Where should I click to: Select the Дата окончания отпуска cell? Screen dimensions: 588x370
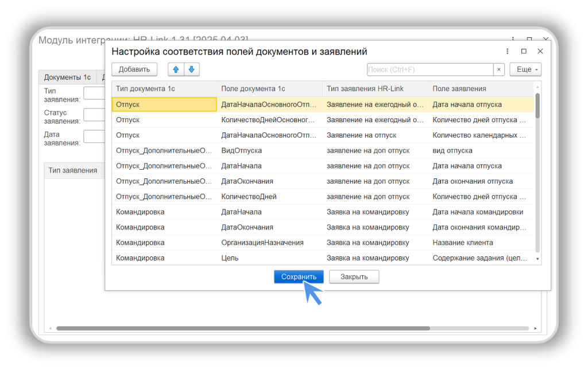pyautogui.click(x=481, y=181)
